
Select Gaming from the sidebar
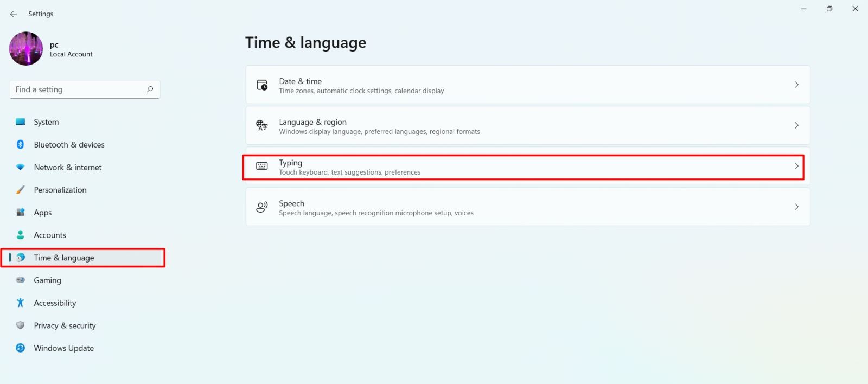(x=47, y=280)
